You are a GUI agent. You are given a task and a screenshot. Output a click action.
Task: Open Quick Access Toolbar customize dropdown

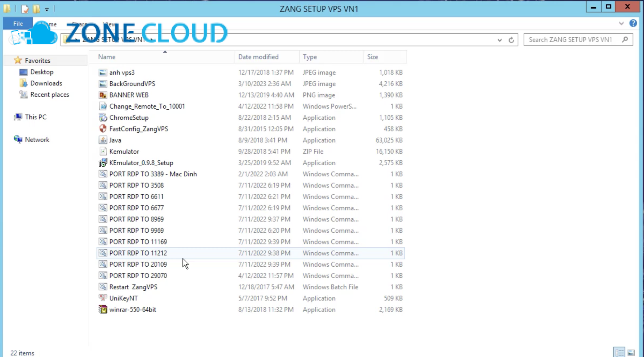[47, 9]
